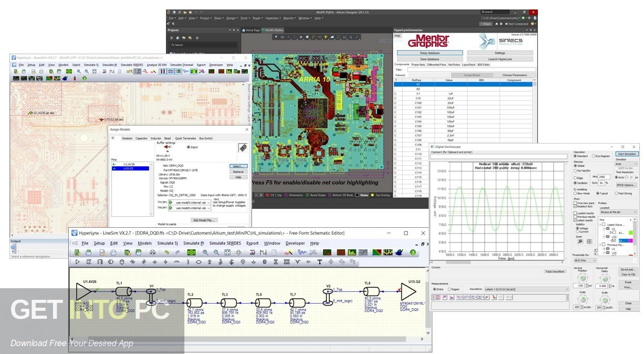Select the Eye Diagram operation radio button

click(594, 156)
